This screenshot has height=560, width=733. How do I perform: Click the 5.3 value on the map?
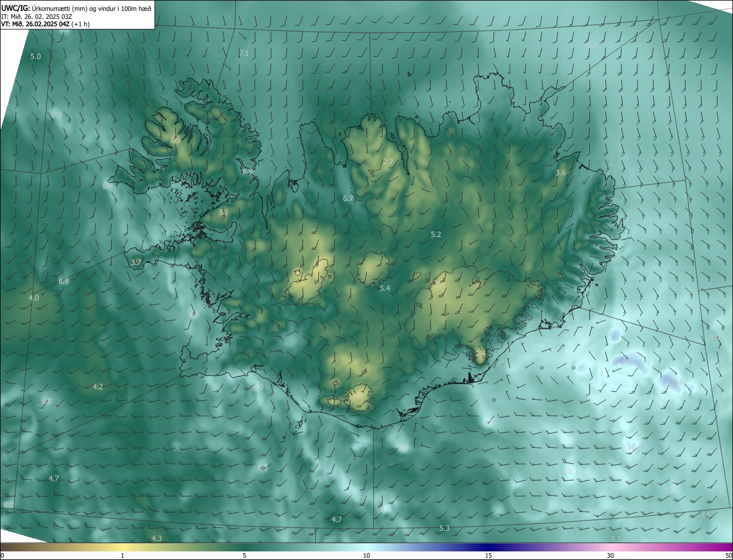tap(444, 528)
